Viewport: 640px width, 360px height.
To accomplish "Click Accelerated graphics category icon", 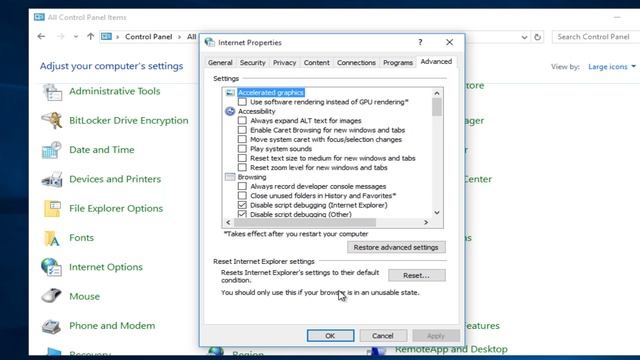I will coord(230,93).
